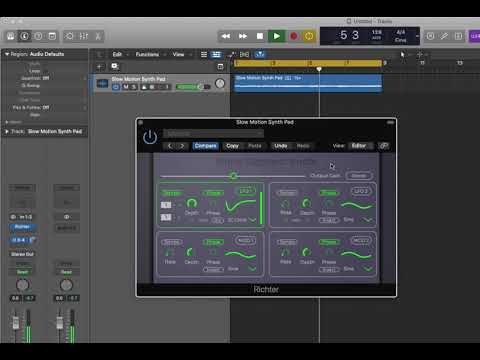This screenshot has height=360, width=480.
Task: Click the pencil icon right of LCD
Action: (x=444, y=36)
